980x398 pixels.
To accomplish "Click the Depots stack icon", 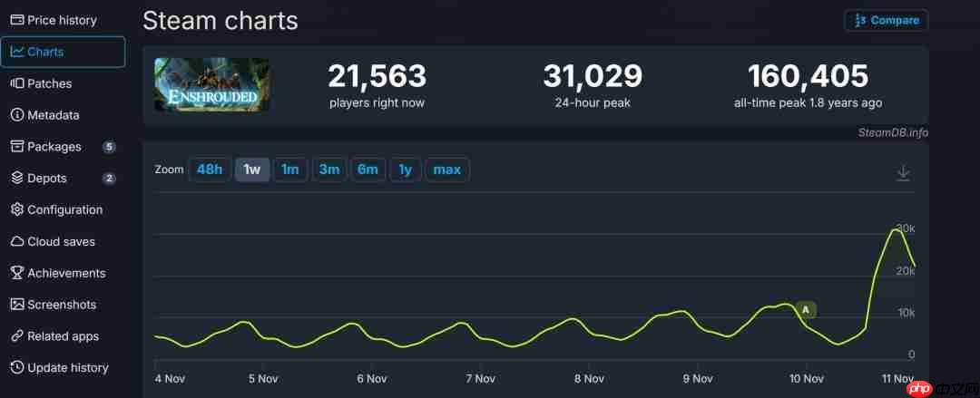I will 17,179.
